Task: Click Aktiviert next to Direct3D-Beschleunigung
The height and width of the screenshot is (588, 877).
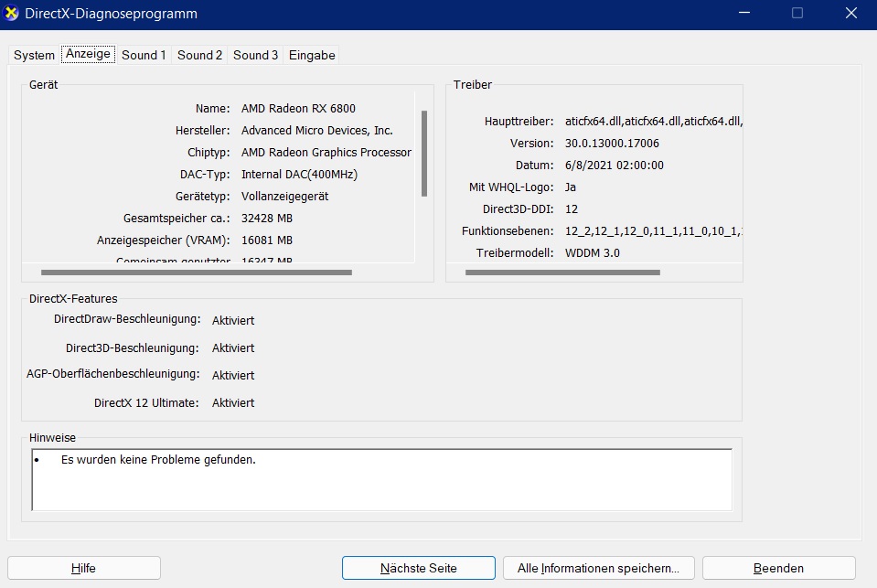Action: tap(233, 348)
